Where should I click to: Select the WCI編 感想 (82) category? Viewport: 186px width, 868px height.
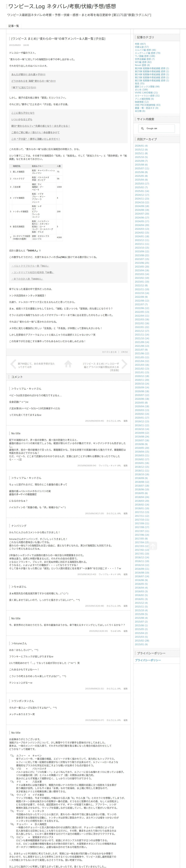[143, 62]
